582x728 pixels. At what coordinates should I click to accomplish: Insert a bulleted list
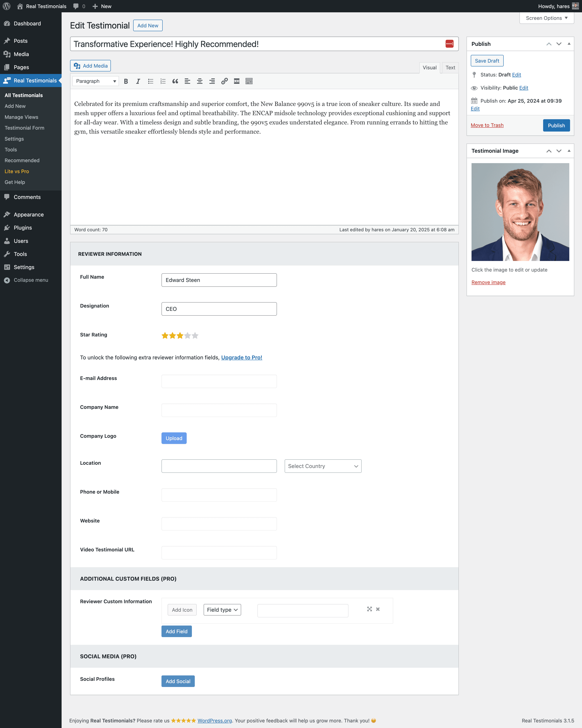pos(151,81)
